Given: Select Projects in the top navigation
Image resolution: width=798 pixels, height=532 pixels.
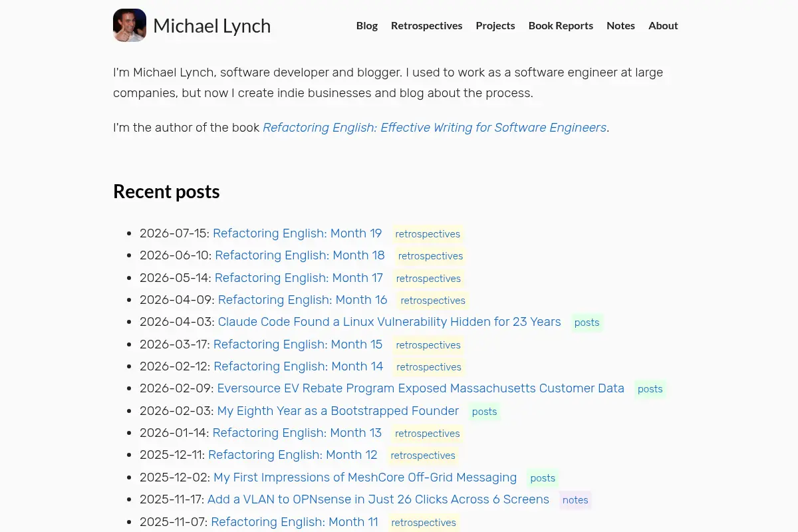Looking at the screenshot, I should (495, 25).
